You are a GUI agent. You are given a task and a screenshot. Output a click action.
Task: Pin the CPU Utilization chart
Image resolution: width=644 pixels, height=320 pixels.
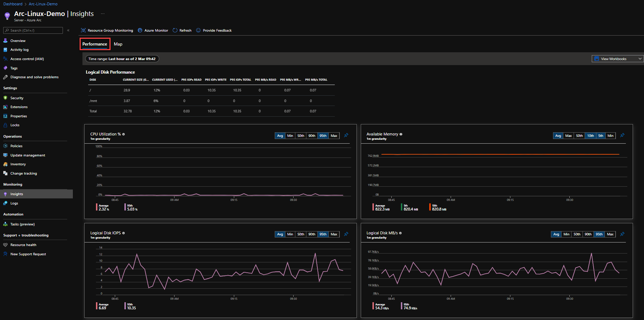(346, 135)
